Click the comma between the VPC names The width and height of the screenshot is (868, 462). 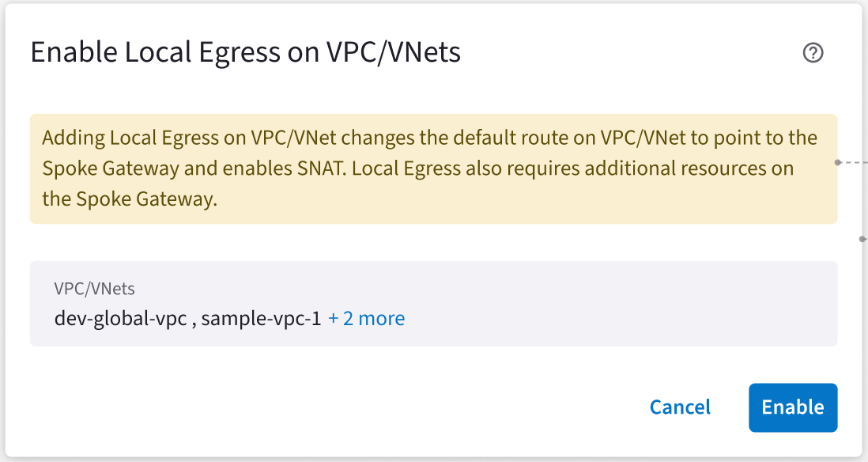click(x=194, y=320)
